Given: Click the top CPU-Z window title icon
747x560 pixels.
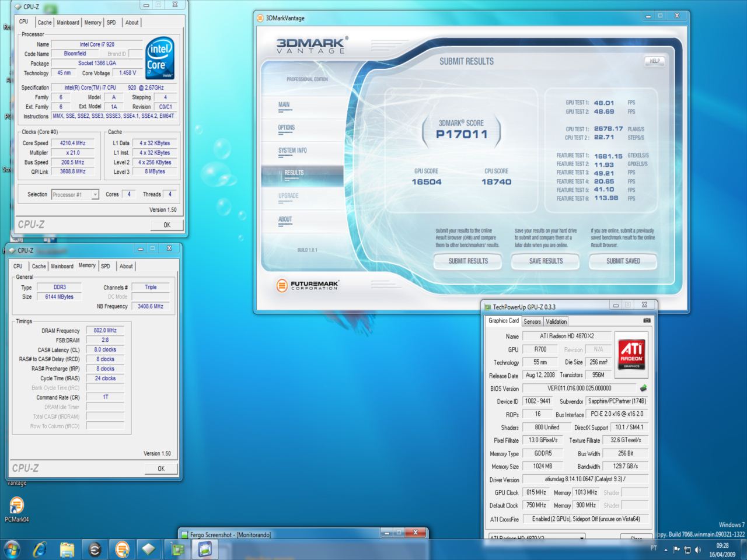Looking at the screenshot, I should (x=18, y=7).
